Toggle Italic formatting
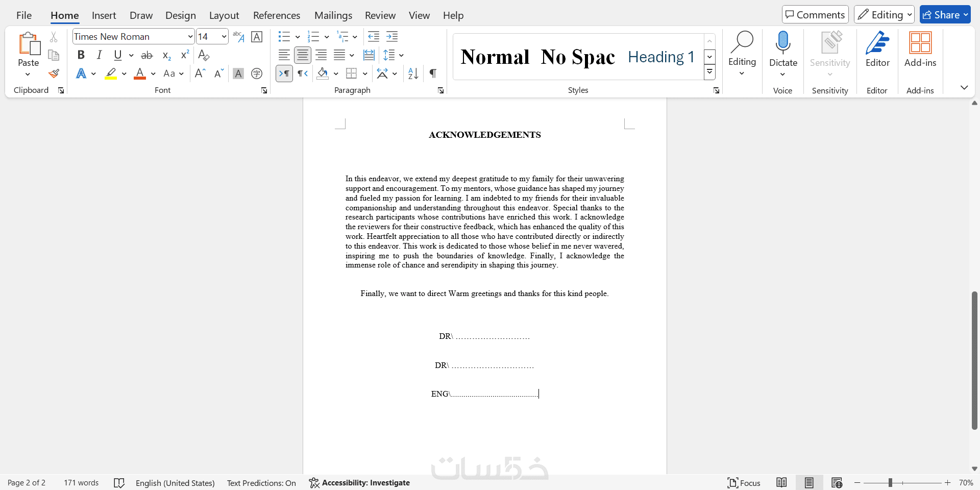 (x=99, y=55)
